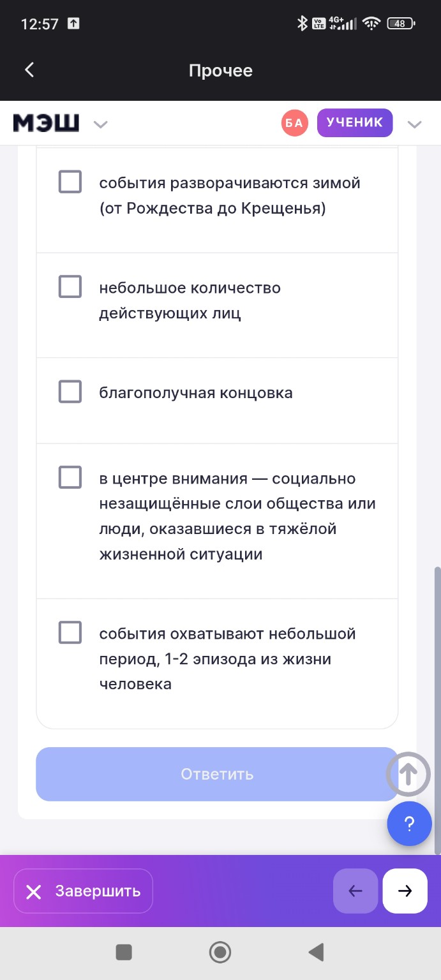This screenshot has width=441, height=980.
Task: Check the small number of characters option
Action: [70, 286]
